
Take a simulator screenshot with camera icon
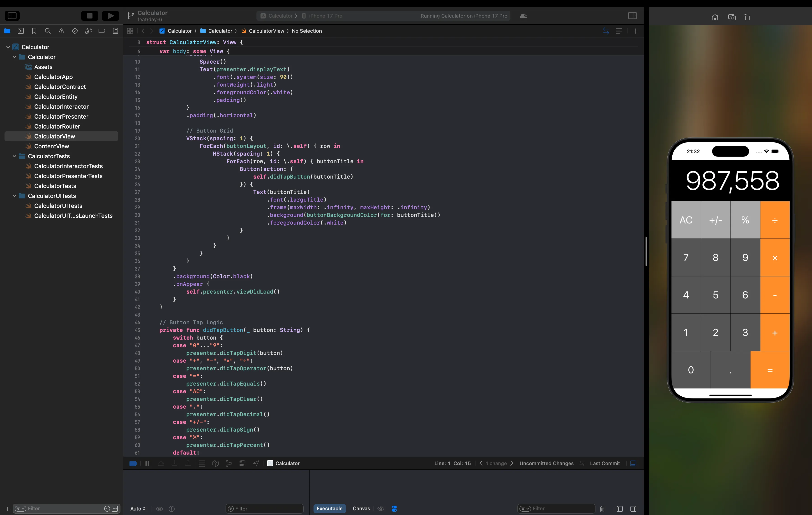click(732, 17)
